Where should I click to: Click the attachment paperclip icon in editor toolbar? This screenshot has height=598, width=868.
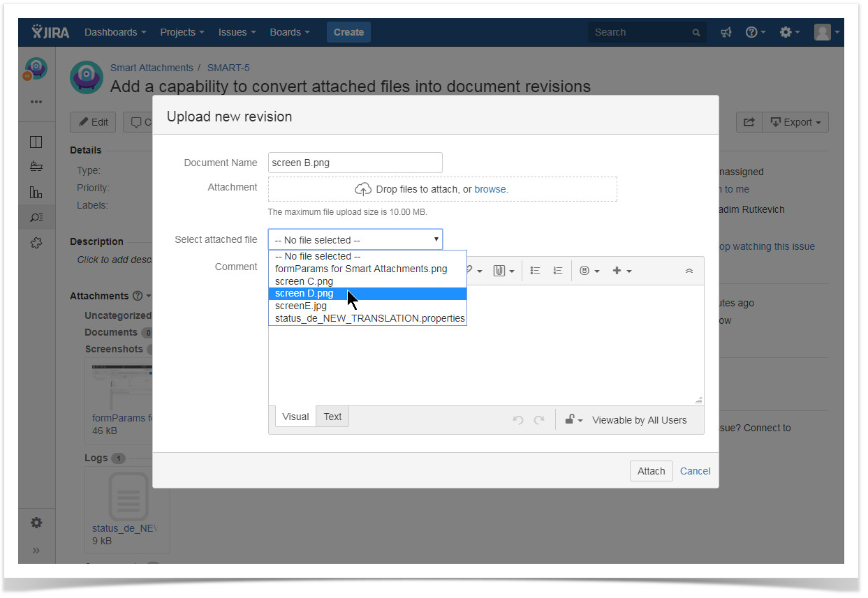(503, 271)
